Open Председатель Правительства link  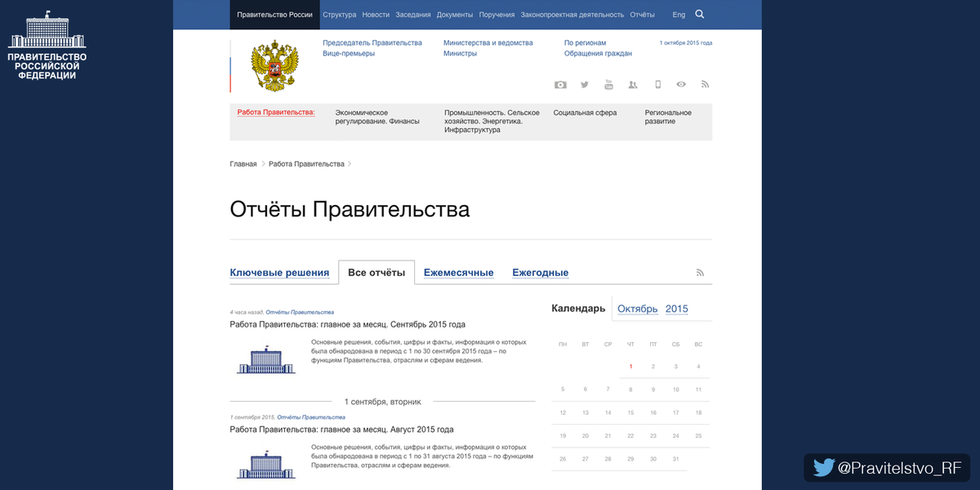tap(372, 42)
